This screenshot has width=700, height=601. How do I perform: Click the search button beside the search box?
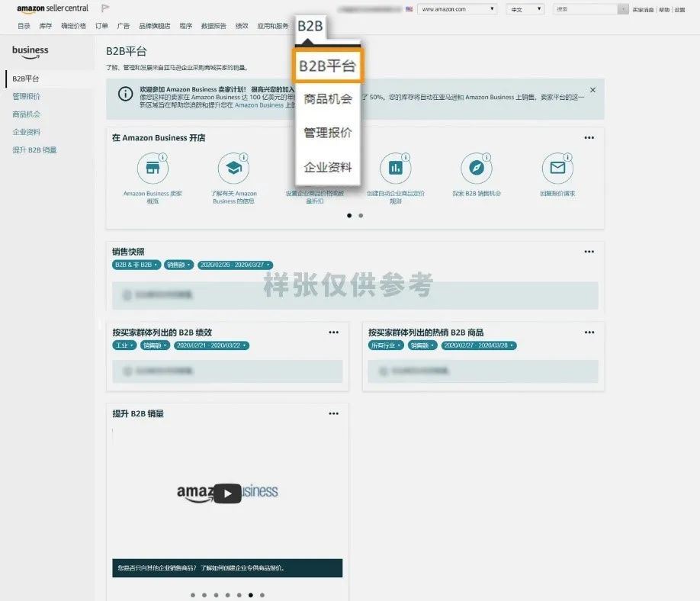[623, 9]
